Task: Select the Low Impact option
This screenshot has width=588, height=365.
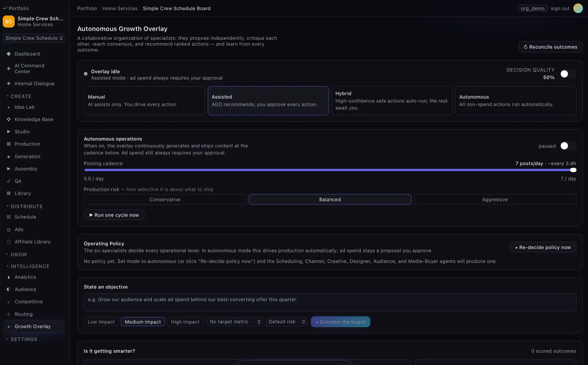Action: (x=101, y=322)
